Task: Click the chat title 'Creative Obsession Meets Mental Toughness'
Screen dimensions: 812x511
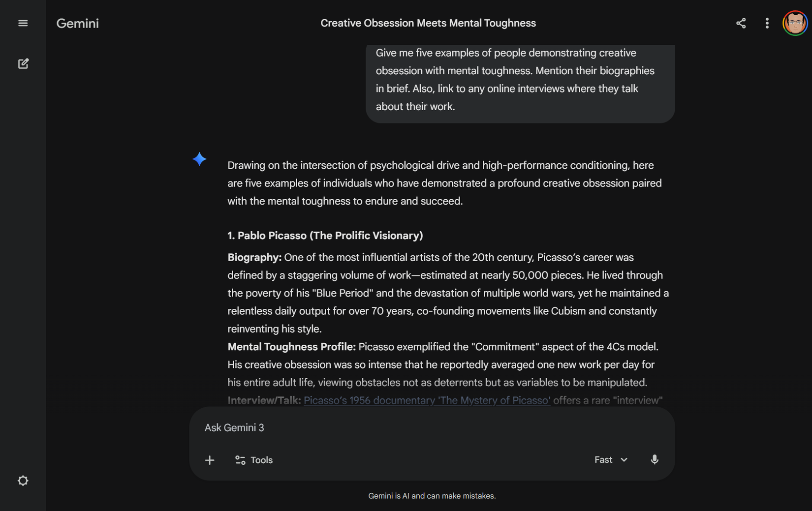Action: click(x=428, y=23)
